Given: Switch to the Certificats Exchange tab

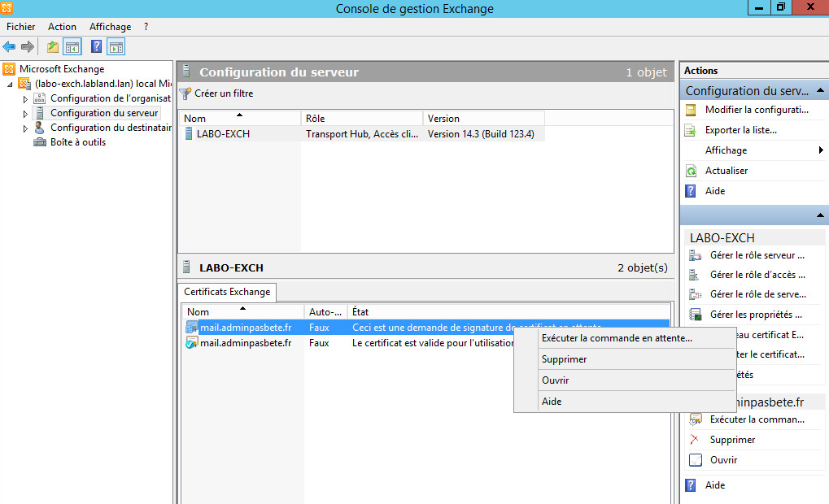Looking at the screenshot, I should 227,292.
